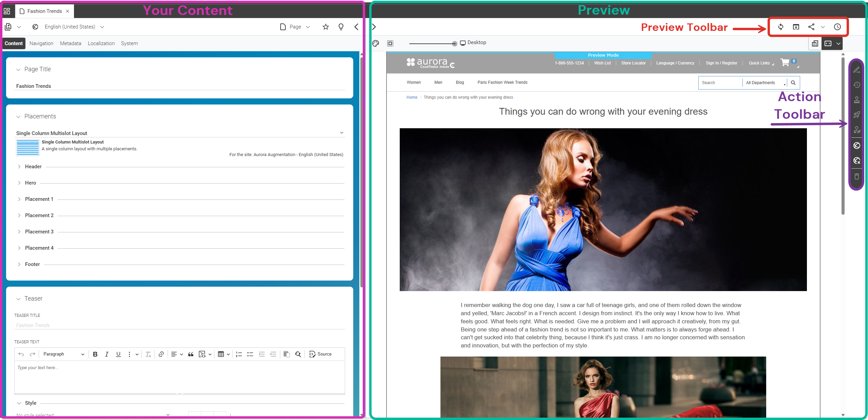Image resolution: width=868 pixels, height=420 pixels.
Task: Toggle underline formatting in teaser text
Action: 118,354
